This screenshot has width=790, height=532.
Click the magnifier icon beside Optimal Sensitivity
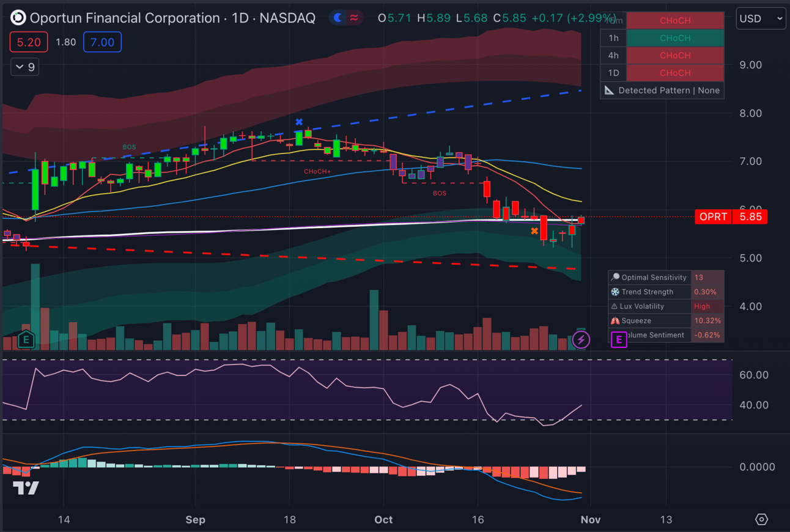(615, 278)
